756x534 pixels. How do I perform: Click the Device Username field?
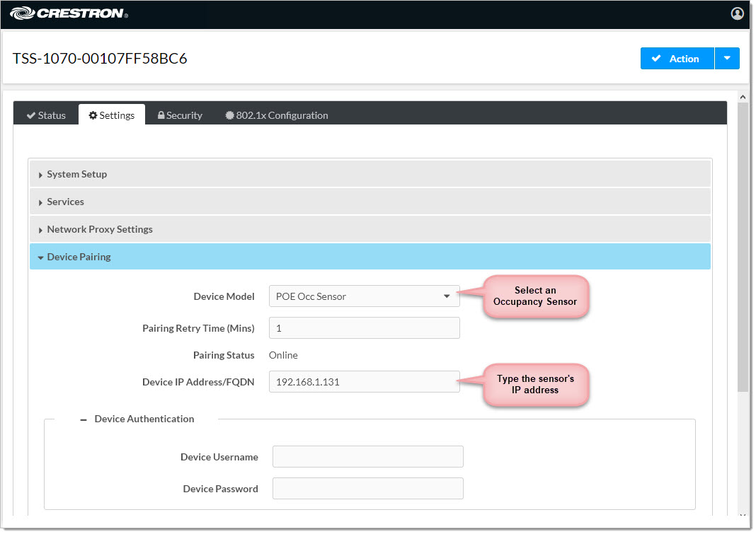367,457
